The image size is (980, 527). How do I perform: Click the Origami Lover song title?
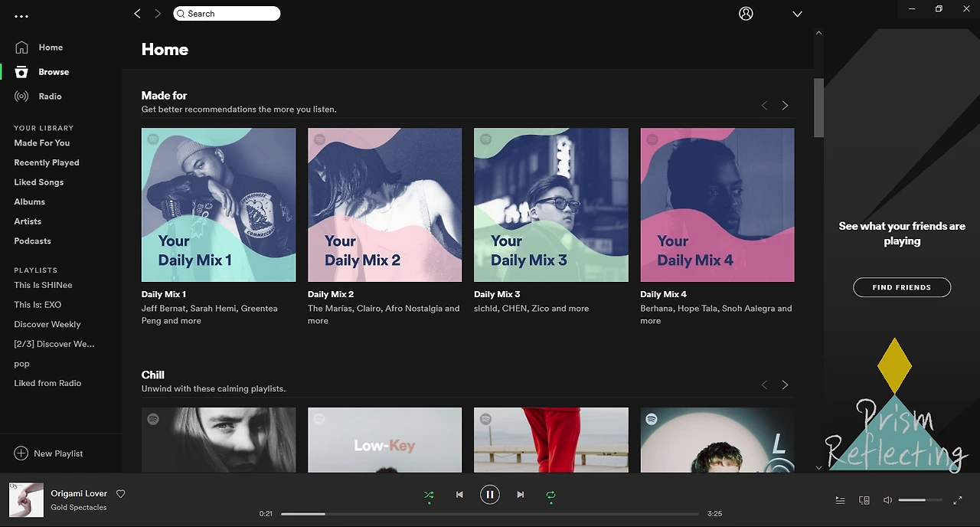point(79,494)
